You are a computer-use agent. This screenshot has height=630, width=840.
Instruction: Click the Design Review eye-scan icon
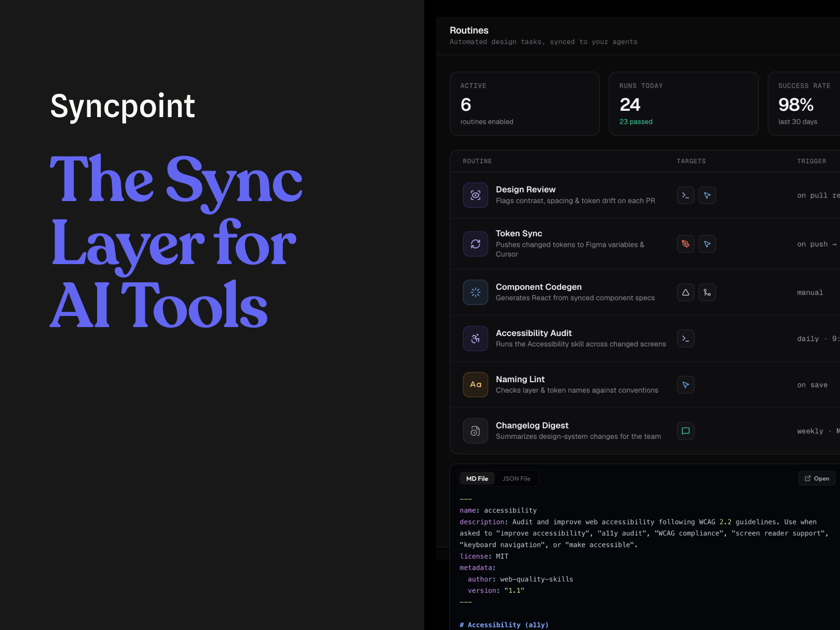tap(475, 195)
